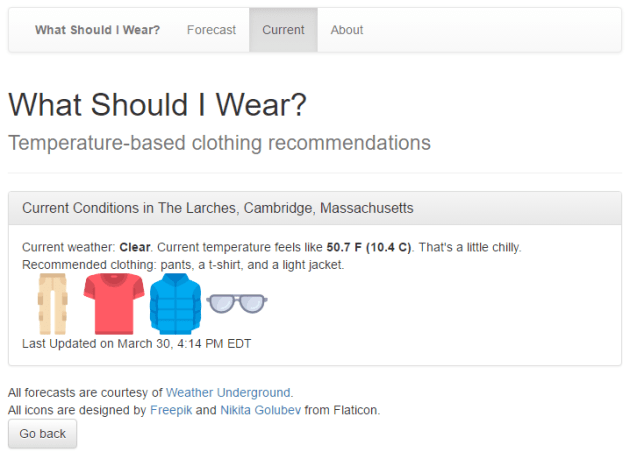Click the navbar brand "What Should I Wear?"
The width and height of the screenshot is (630, 459).
click(x=97, y=30)
